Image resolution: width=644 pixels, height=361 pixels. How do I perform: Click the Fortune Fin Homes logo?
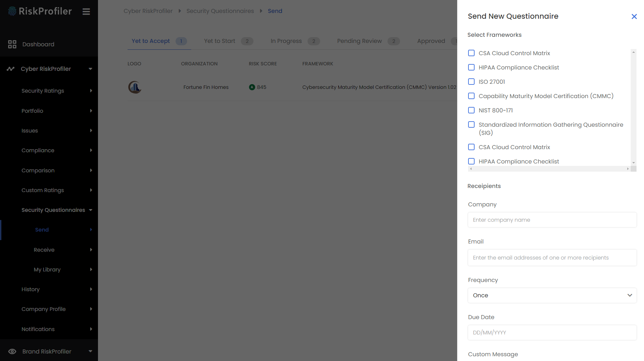point(135,87)
